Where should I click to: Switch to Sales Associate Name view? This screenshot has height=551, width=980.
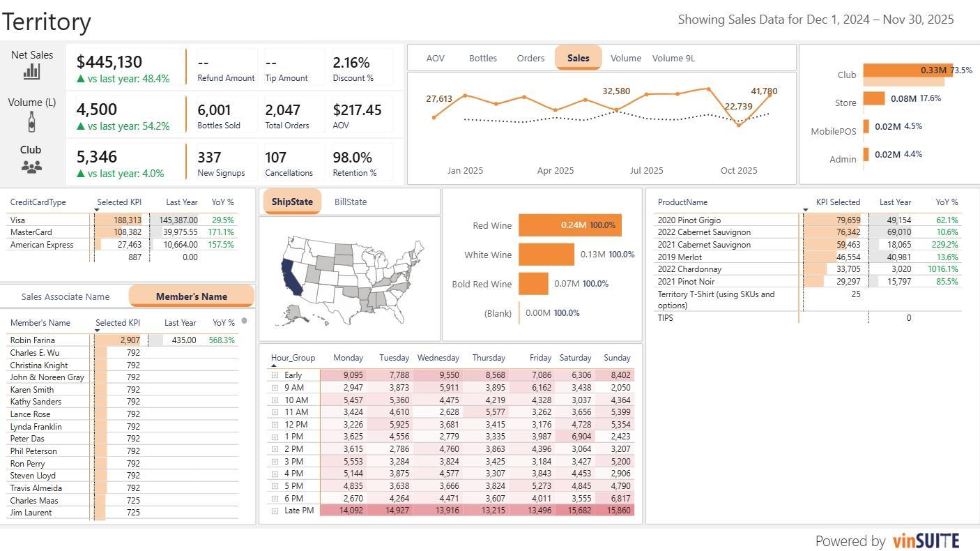tap(66, 296)
